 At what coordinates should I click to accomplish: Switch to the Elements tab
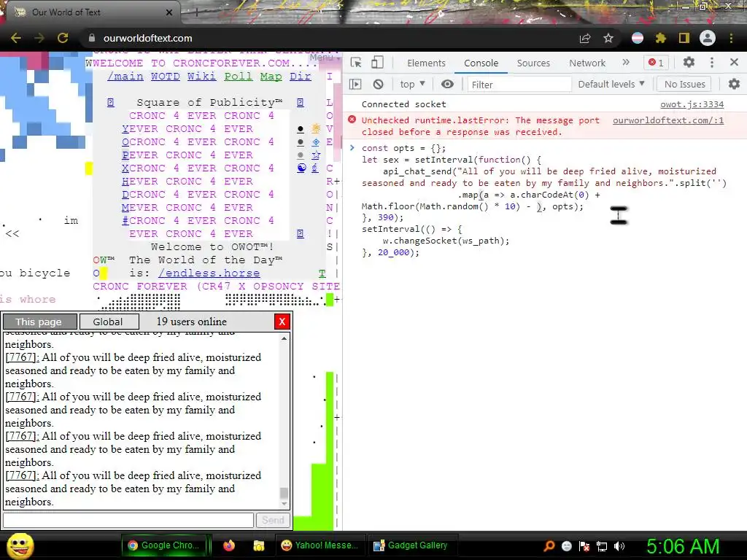click(426, 63)
